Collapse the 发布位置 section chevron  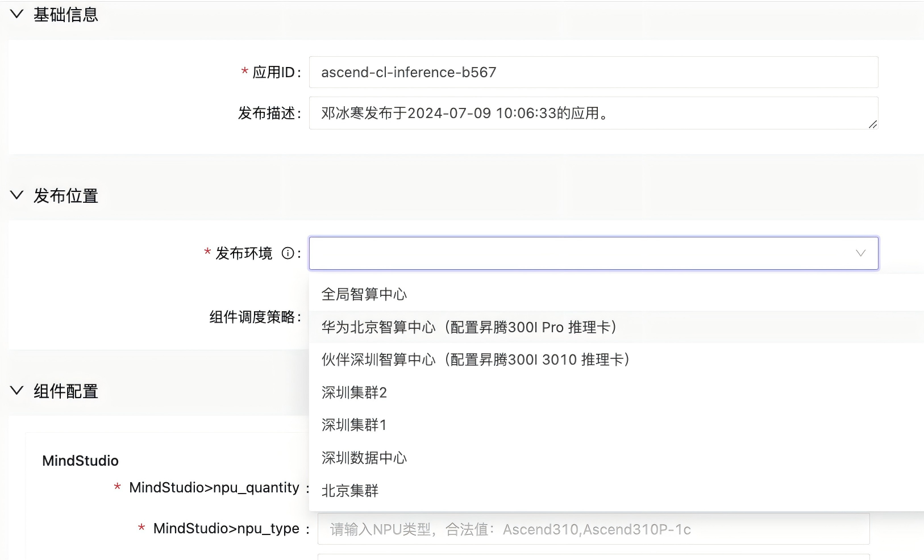[17, 195]
